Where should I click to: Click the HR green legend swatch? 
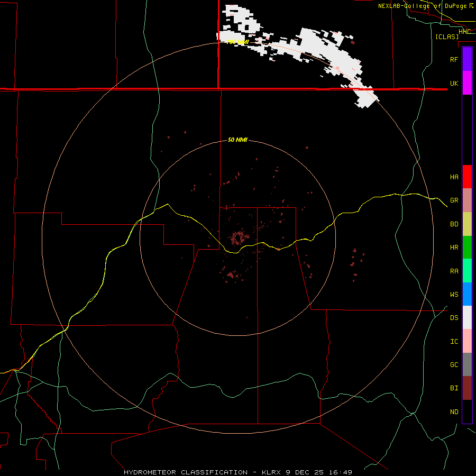click(467, 248)
